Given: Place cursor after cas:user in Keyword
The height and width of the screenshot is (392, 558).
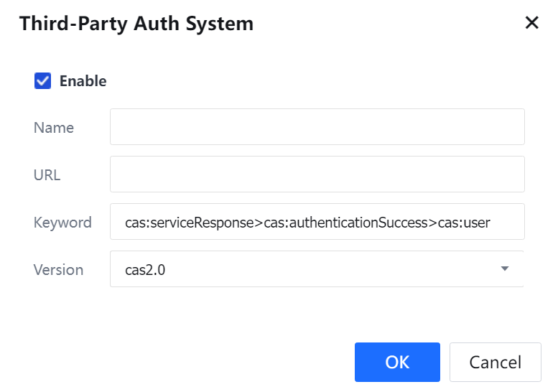Looking at the screenshot, I should point(493,223).
